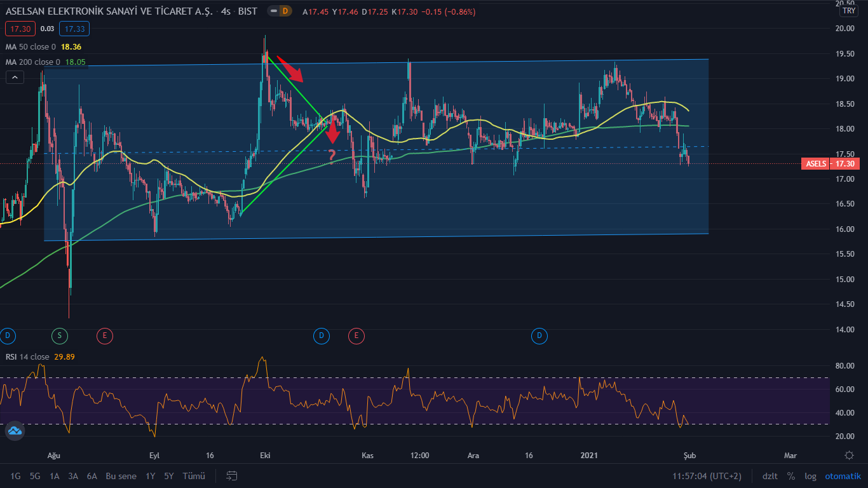Click the leftmost blue D dividend marker
Image resolution: width=868 pixels, height=488 pixels.
tap(8, 335)
